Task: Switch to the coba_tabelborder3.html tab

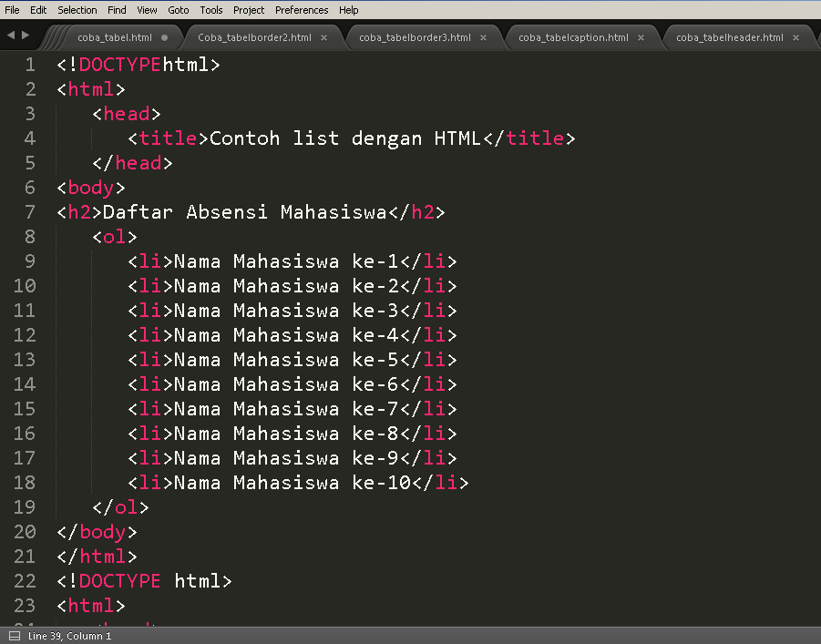Action: [415, 38]
